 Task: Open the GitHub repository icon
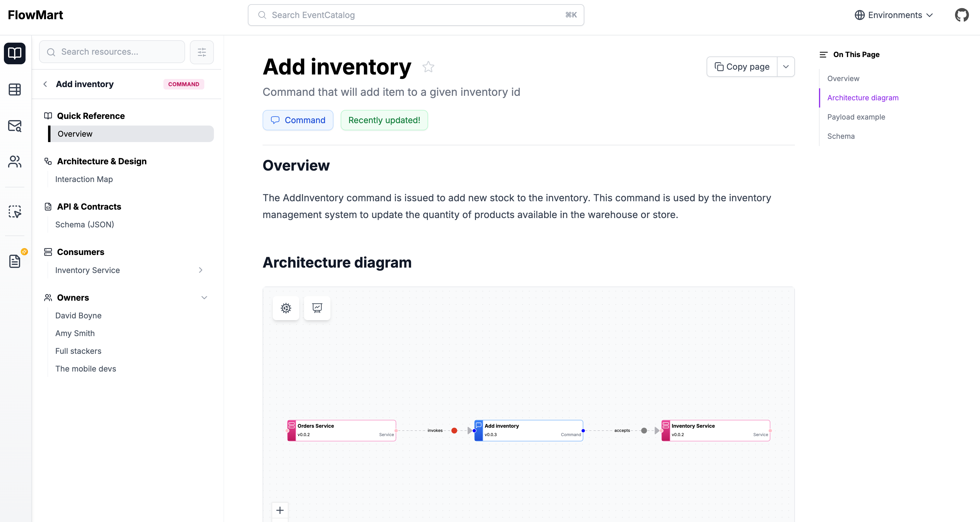pyautogui.click(x=961, y=15)
